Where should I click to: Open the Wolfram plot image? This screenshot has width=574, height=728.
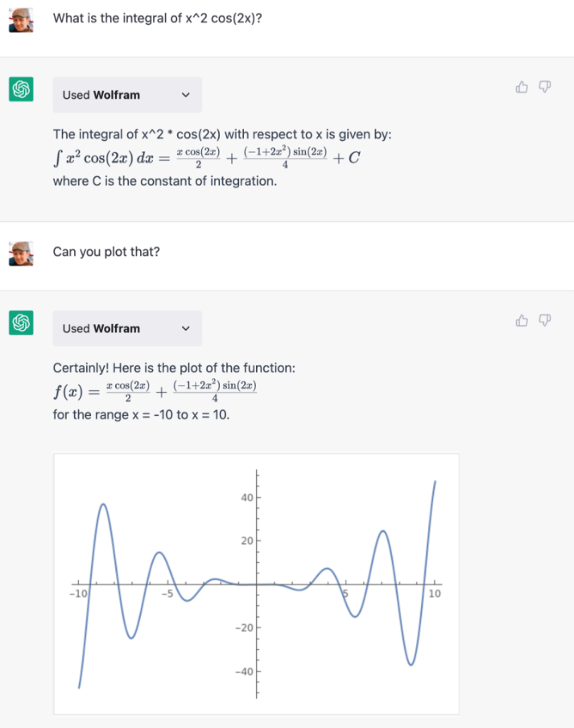[x=256, y=583]
